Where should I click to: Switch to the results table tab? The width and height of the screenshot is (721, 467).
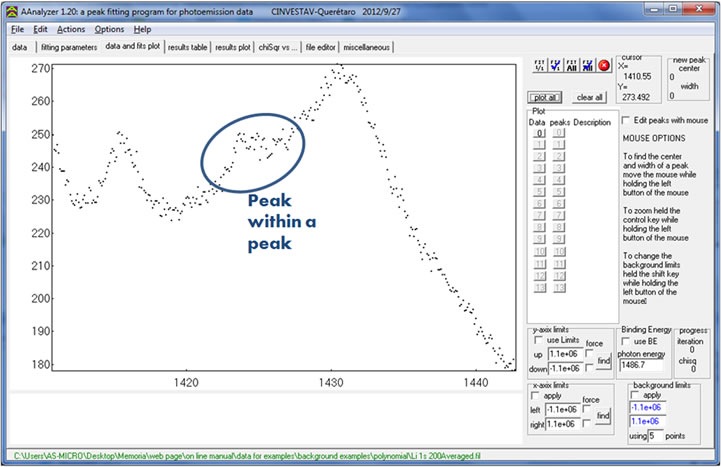click(x=187, y=47)
